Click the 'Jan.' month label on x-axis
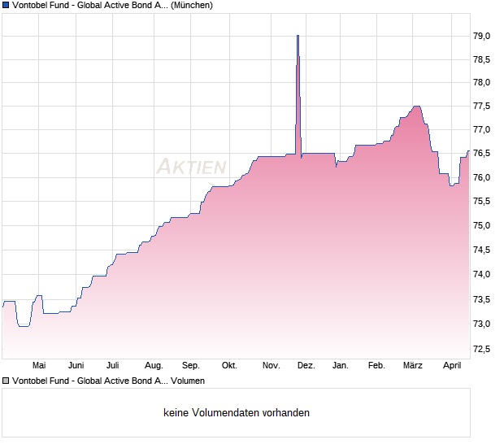This screenshot has width=504, height=444. pos(341,365)
